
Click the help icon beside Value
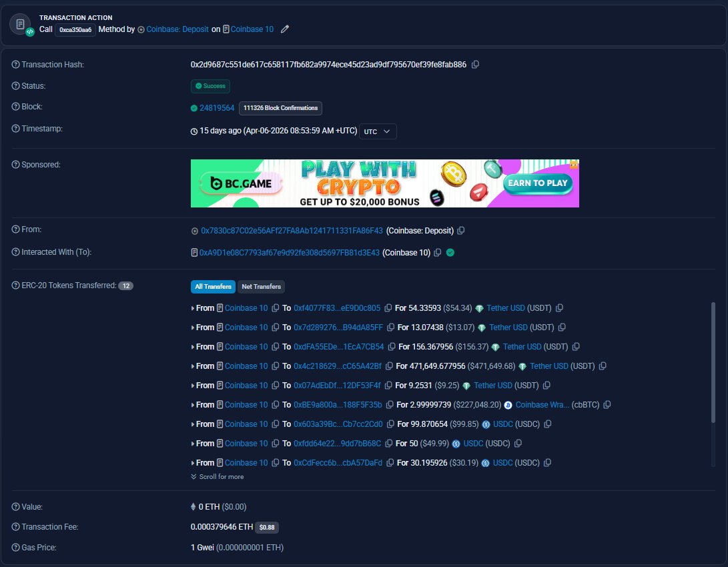[x=15, y=507]
